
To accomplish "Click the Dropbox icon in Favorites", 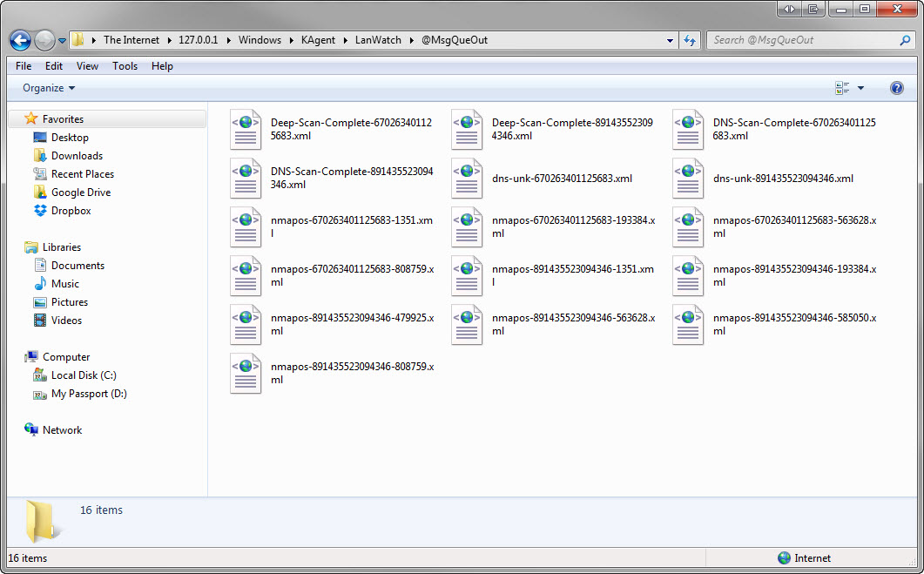I will [40, 211].
